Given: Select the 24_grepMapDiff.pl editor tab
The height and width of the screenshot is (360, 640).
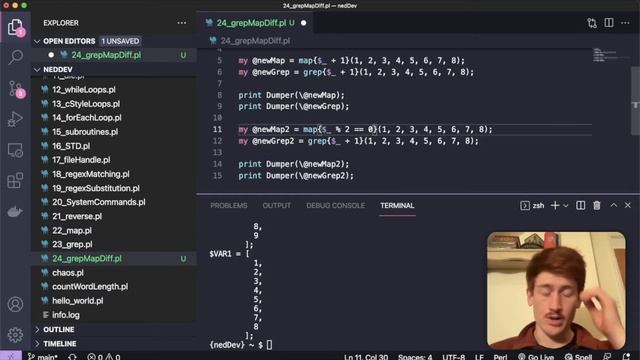Looking at the screenshot, I should [x=256, y=23].
